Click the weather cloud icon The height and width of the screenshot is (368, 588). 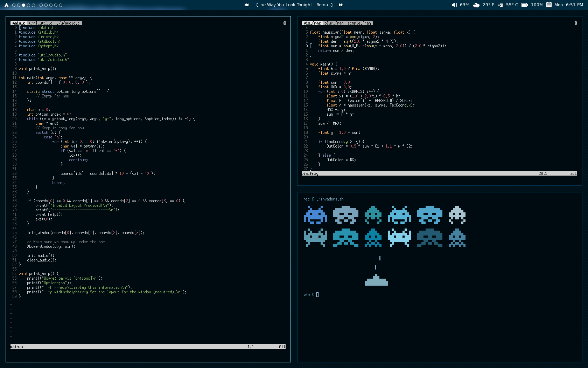click(x=476, y=5)
